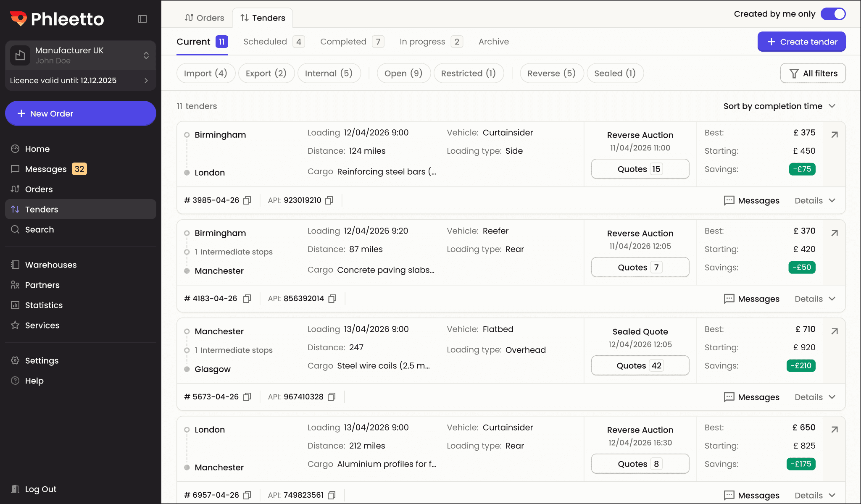
Task: Enable the Sealed (1) filter
Action: [x=615, y=73]
